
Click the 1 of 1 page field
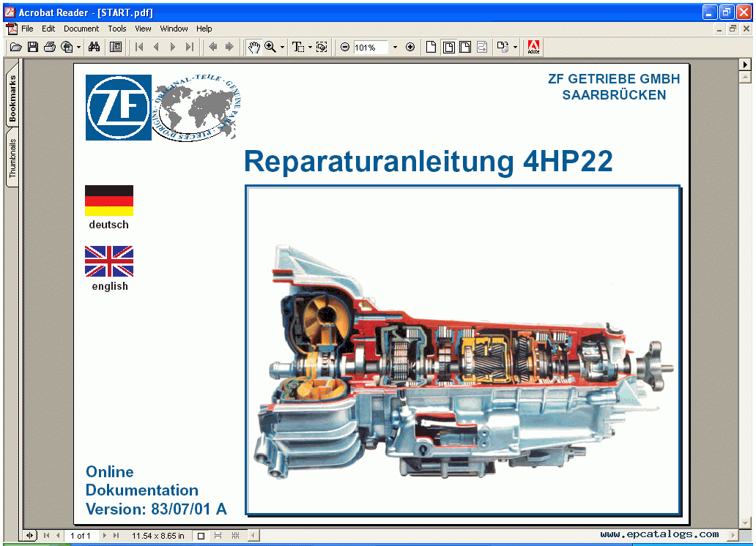[x=81, y=536]
